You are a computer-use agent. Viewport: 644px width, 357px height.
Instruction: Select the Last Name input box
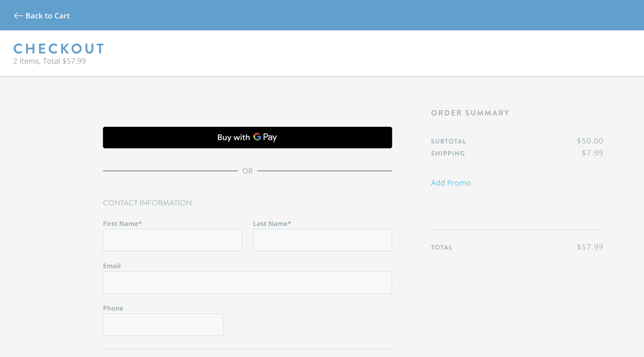322,240
